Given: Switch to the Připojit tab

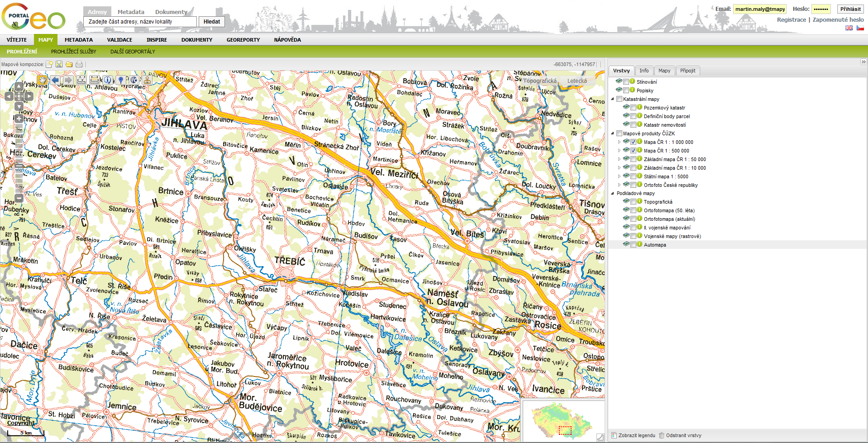Looking at the screenshot, I should click(687, 71).
